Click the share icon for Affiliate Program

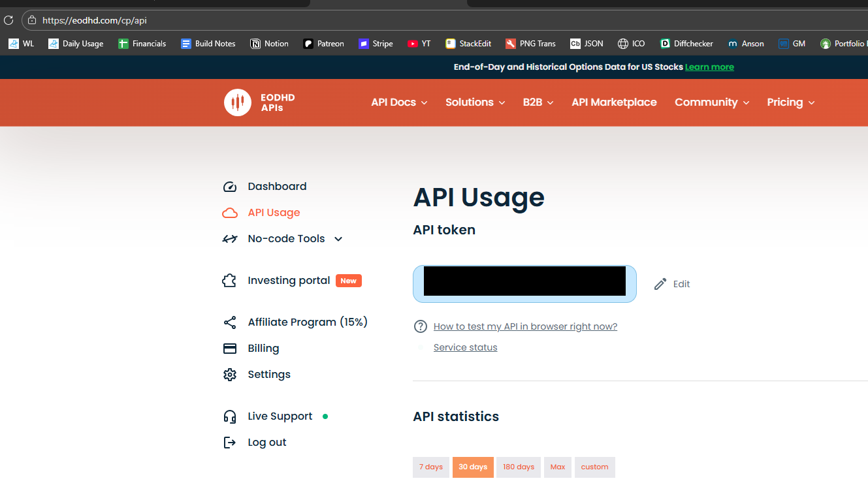[x=230, y=322]
